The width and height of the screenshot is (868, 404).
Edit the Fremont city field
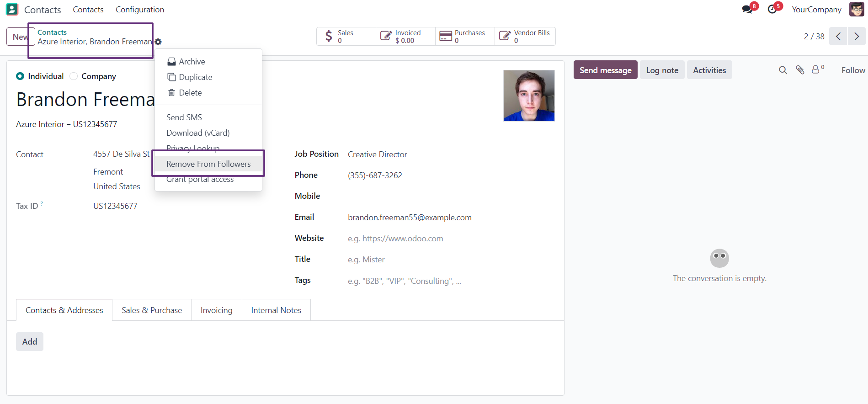pos(108,172)
